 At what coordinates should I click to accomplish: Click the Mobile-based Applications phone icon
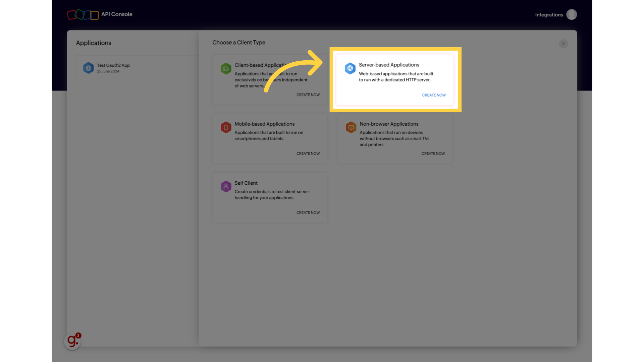226,127
